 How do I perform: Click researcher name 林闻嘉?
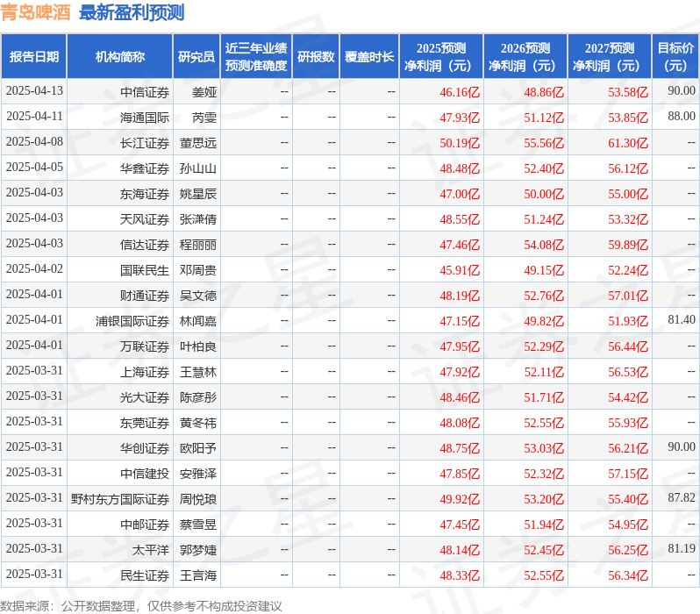(198, 322)
